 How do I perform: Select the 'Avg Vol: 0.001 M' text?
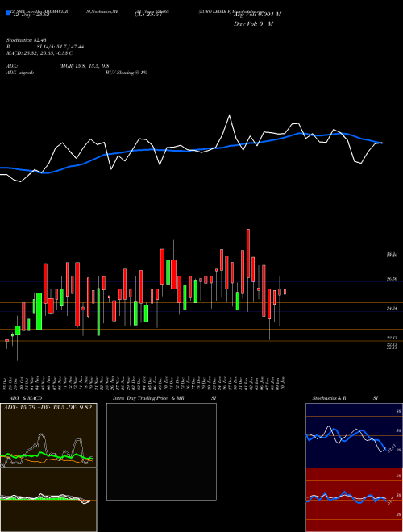point(257,15)
